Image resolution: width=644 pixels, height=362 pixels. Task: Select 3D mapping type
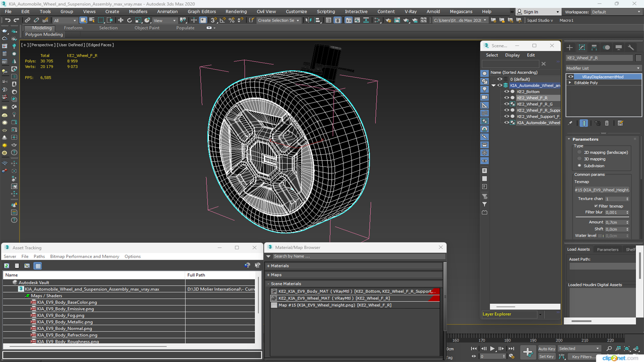(x=580, y=159)
